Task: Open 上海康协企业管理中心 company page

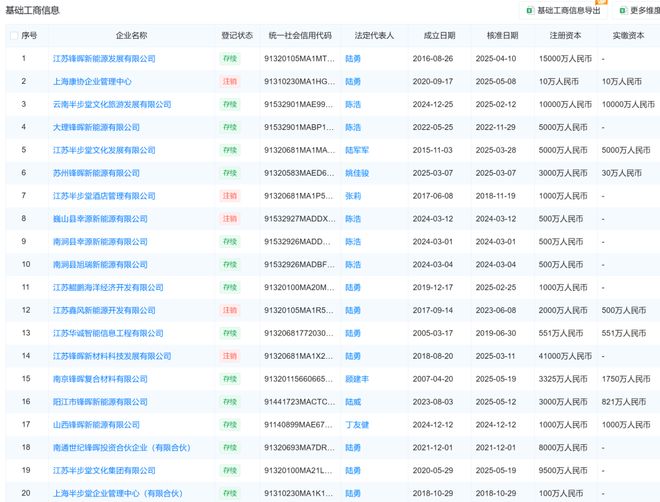Action: pos(92,81)
